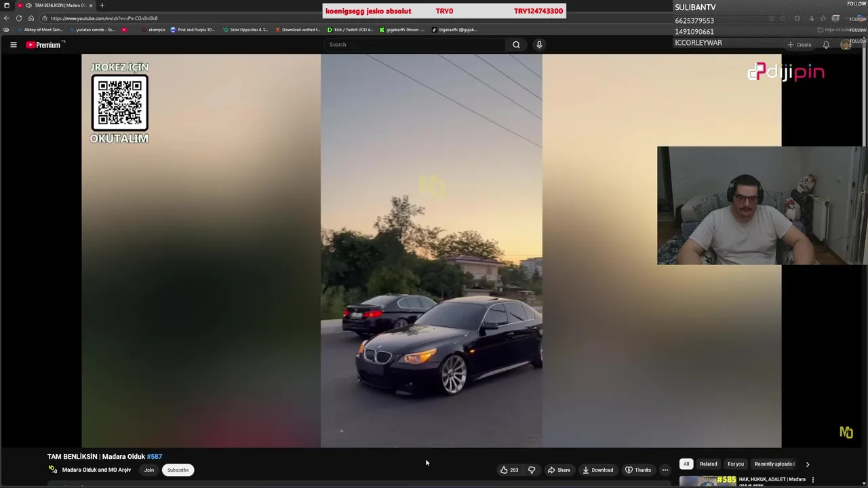Open the gigabatffs Stream bookmark
Viewport: 868px width, 488px height.
pyautogui.click(x=402, y=30)
